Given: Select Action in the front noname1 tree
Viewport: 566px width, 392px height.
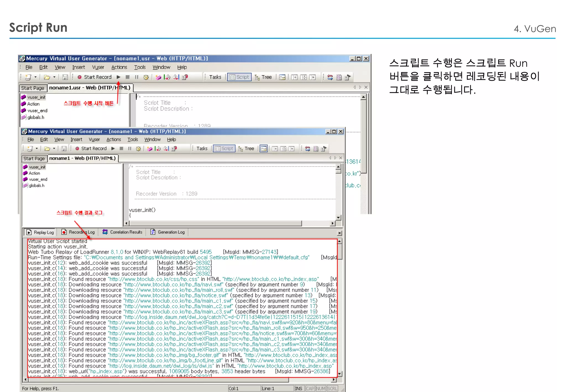Looking at the screenshot, I should 32,173.
